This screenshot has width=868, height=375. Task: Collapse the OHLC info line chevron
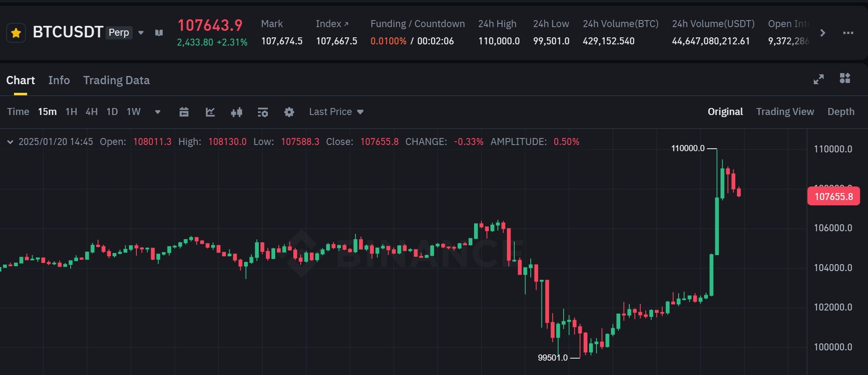10,142
